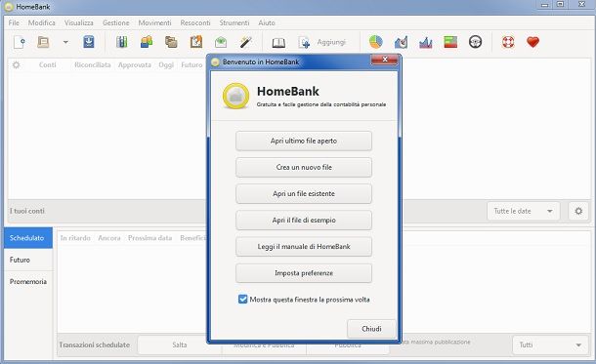Click the Approvata column header
The height and width of the screenshot is (364, 596).
point(135,65)
